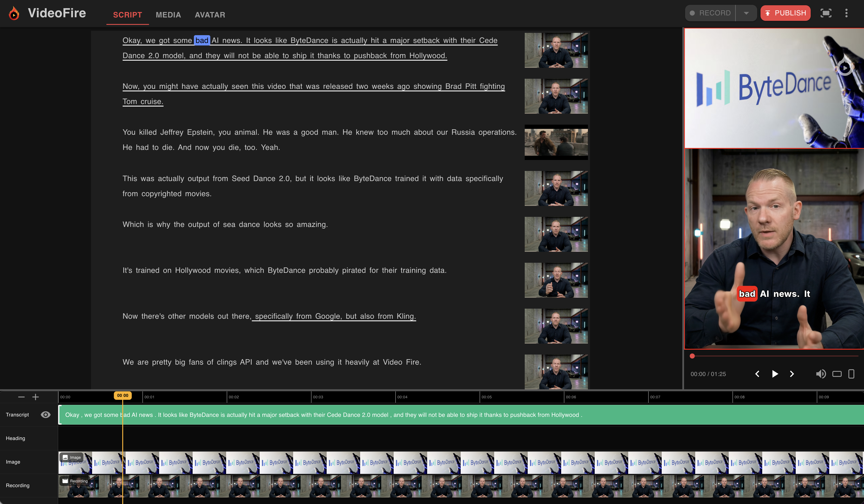
Task: Zoom in the timeline with plus icon
Action: pyautogui.click(x=35, y=397)
